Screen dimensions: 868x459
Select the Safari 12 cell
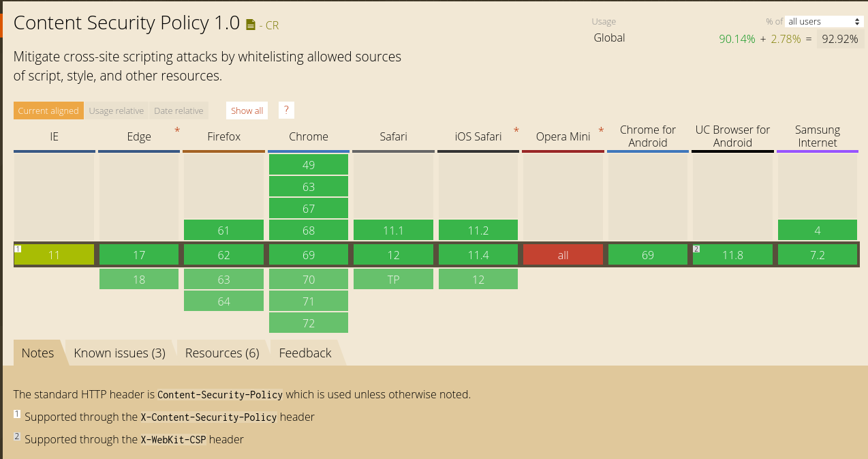click(394, 255)
